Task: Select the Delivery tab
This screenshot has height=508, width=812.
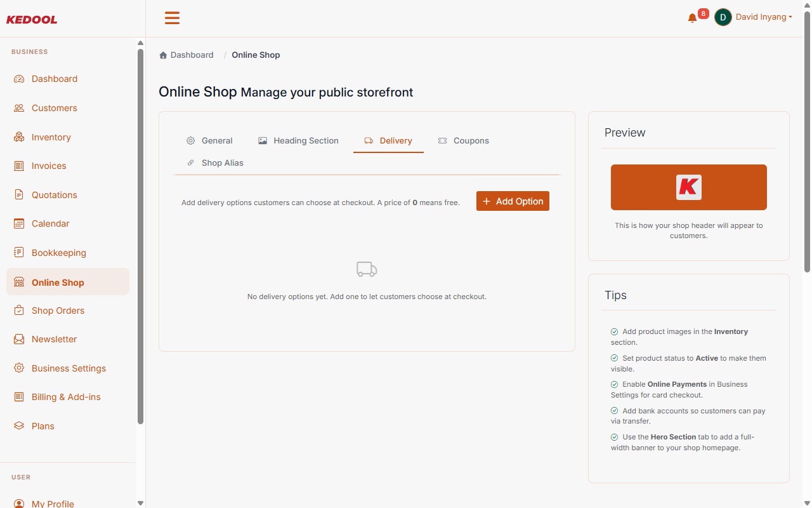Action: click(388, 141)
